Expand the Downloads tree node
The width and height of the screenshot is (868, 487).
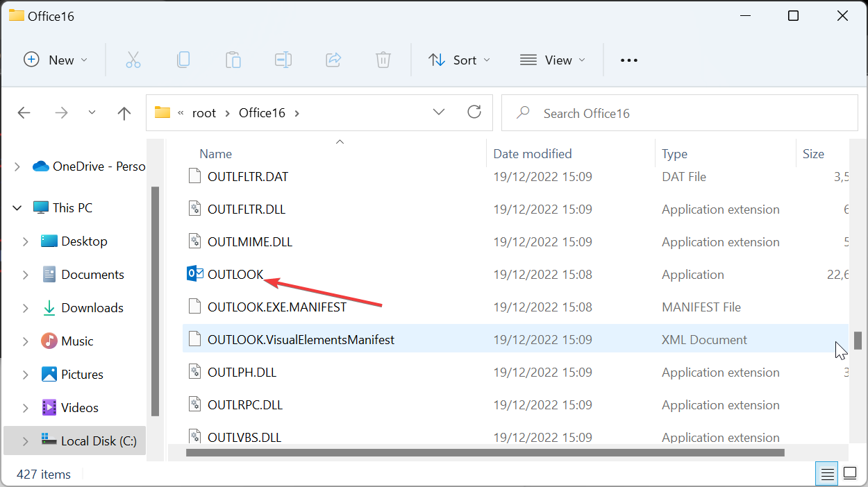click(x=26, y=308)
